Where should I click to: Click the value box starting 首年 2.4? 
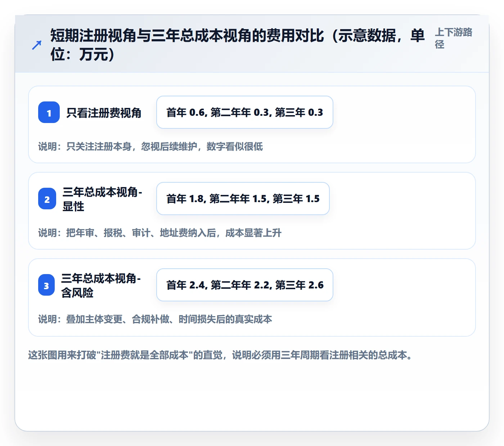click(245, 285)
